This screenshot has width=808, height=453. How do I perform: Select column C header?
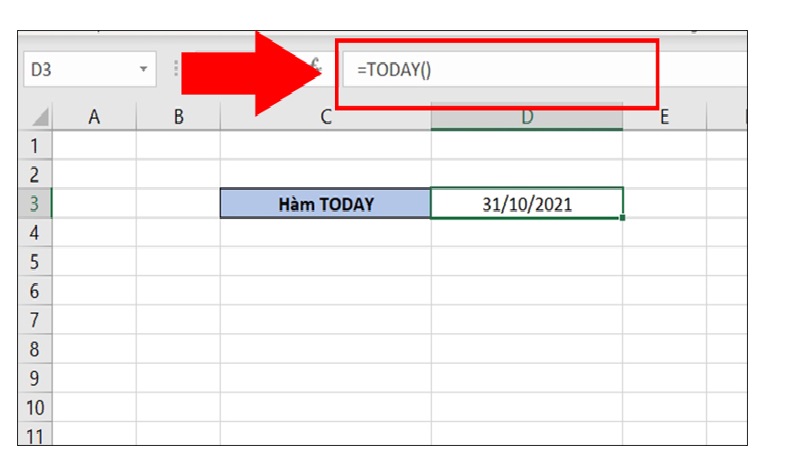pos(326,117)
